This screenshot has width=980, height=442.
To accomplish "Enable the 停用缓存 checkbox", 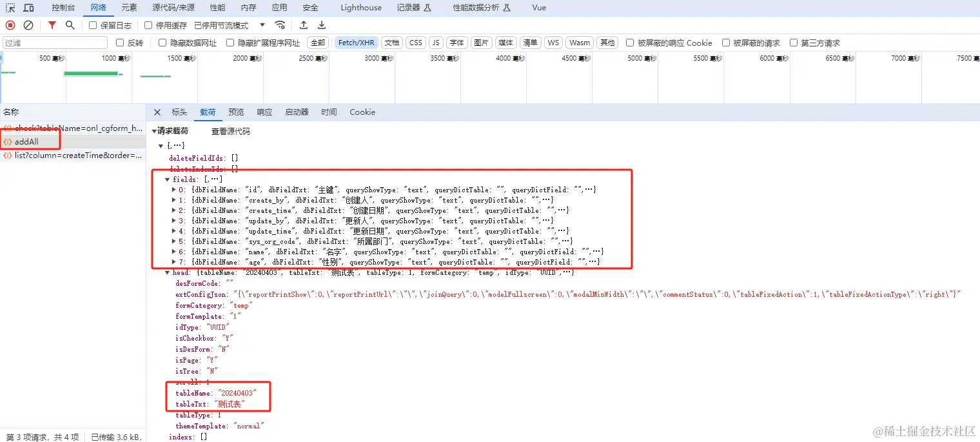I will tap(148, 25).
